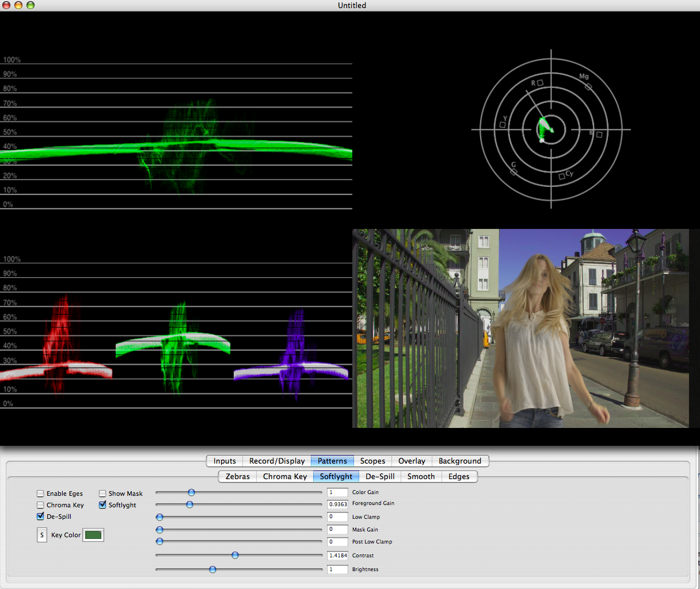Turn on the Show Mask checkbox
Viewport: 700px width, 589px height.
click(x=102, y=494)
